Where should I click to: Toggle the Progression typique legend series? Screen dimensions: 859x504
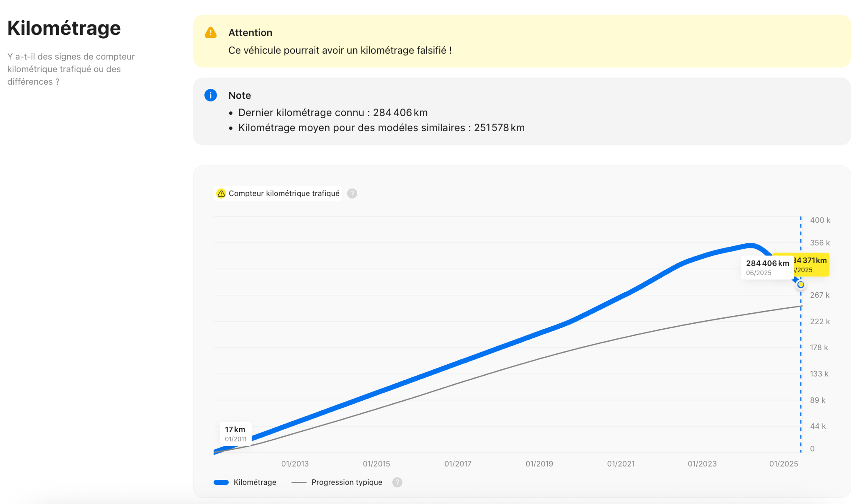[346, 482]
